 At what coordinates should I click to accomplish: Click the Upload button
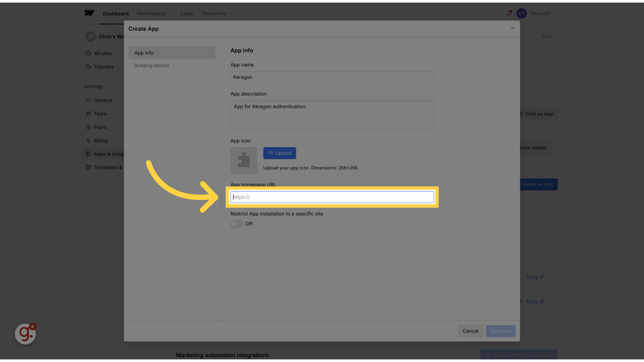(280, 153)
